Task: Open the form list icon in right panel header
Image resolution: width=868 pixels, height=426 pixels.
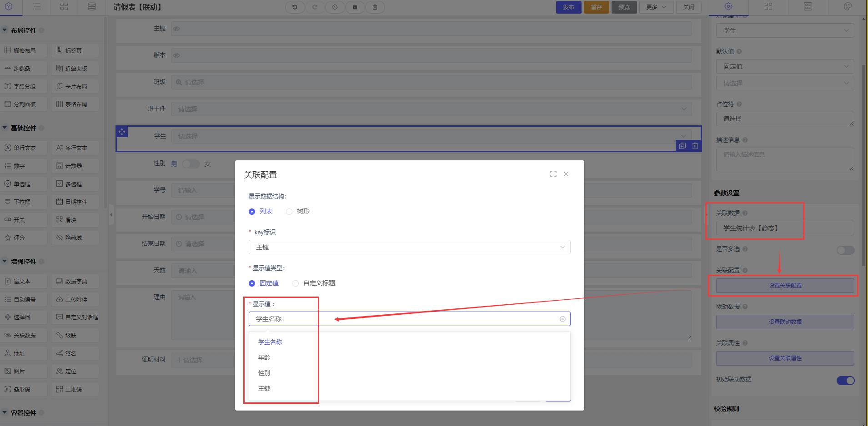Action: pos(808,6)
